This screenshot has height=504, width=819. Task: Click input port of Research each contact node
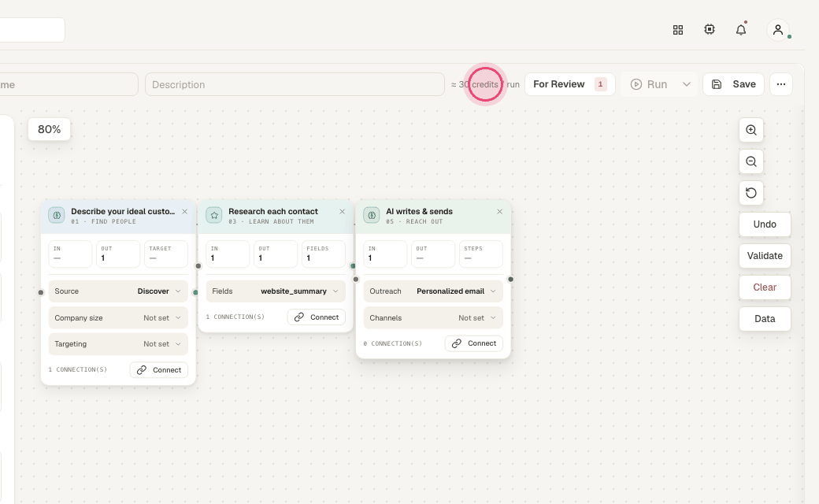[198, 266]
